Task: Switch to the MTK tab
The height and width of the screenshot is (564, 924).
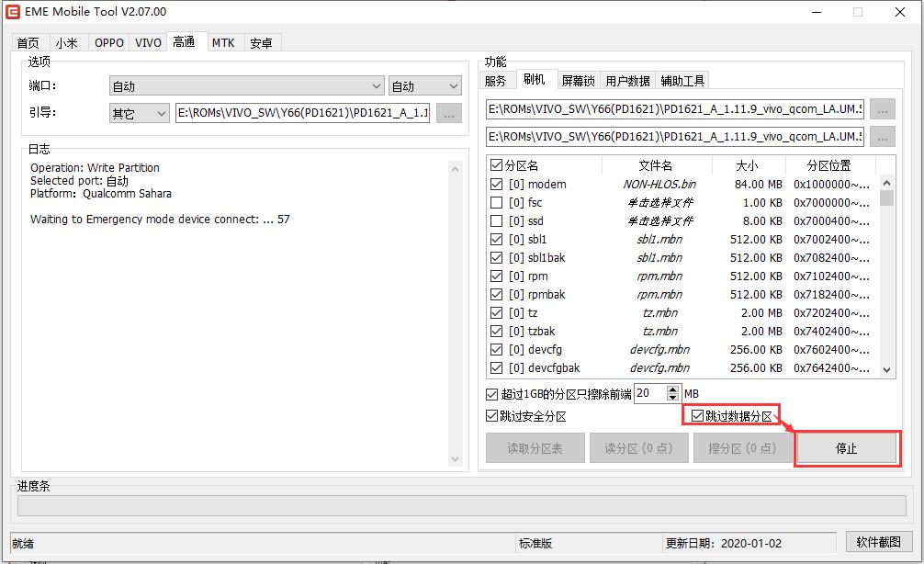Action: click(223, 43)
